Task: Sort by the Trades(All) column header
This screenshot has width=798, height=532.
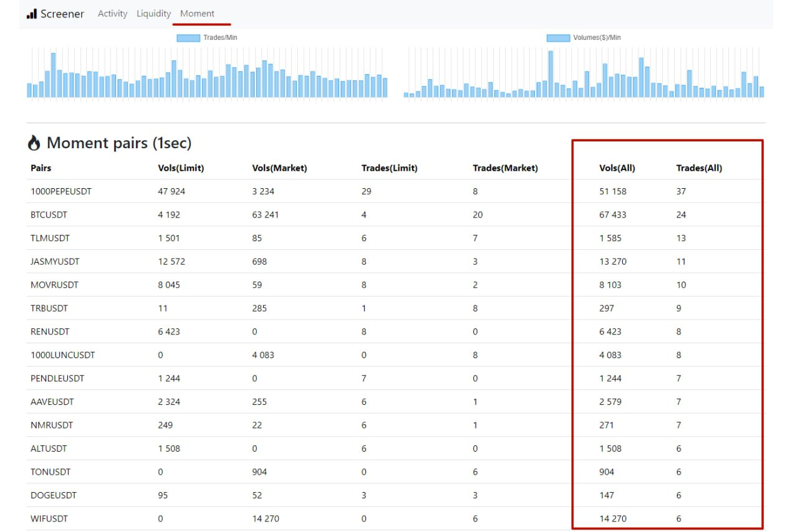Action: (x=699, y=168)
